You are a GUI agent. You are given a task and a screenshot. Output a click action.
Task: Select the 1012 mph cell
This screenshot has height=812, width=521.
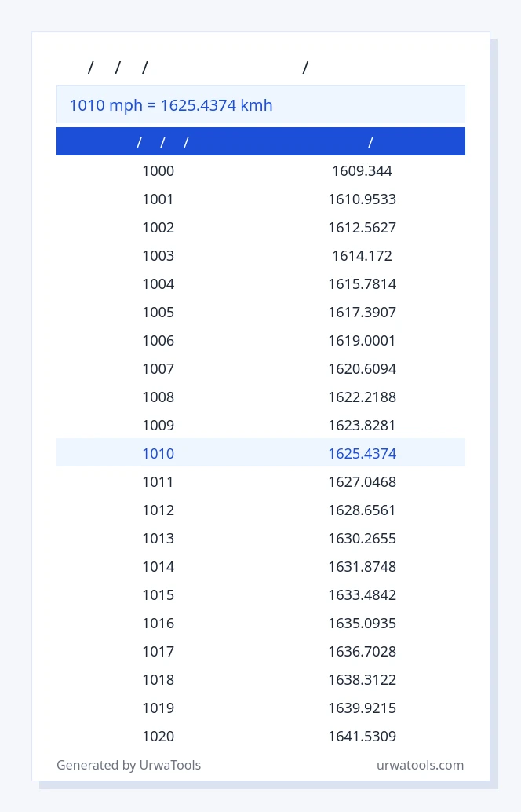(158, 510)
